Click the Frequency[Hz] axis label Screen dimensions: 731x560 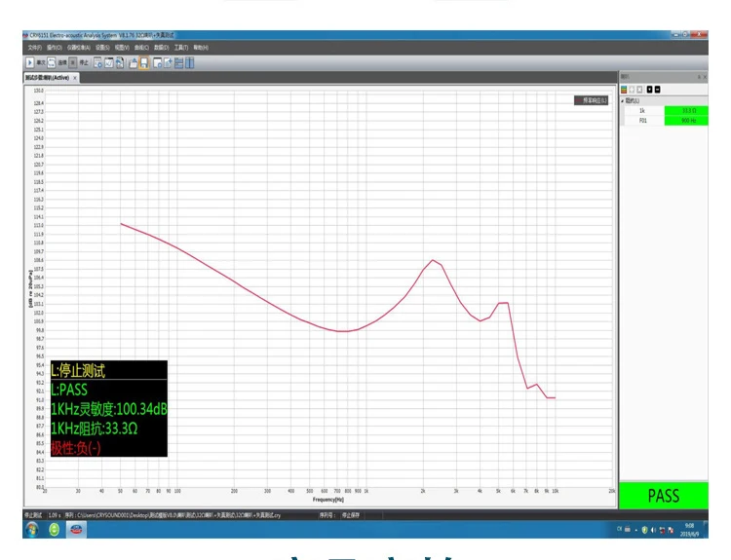[328, 500]
